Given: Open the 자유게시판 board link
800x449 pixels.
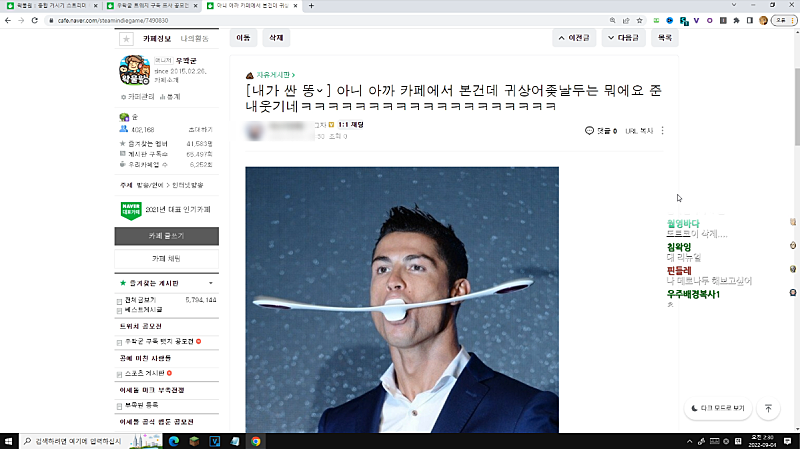Looking at the screenshot, I should pyautogui.click(x=276, y=75).
